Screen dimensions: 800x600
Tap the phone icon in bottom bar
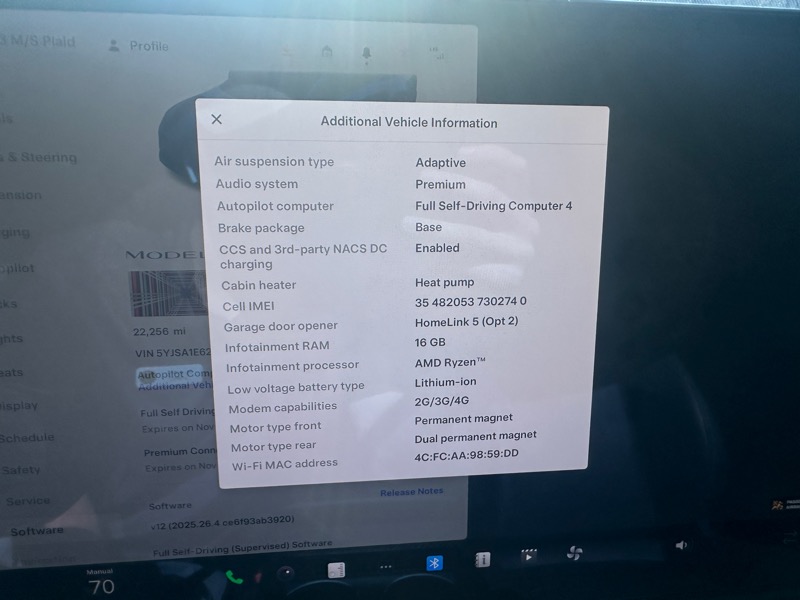pyautogui.click(x=234, y=576)
